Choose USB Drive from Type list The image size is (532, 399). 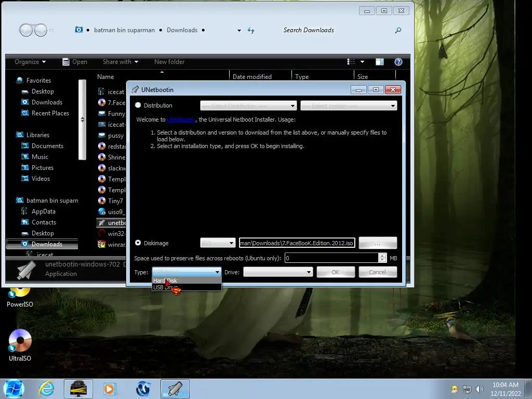pyautogui.click(x=187, y=287)
